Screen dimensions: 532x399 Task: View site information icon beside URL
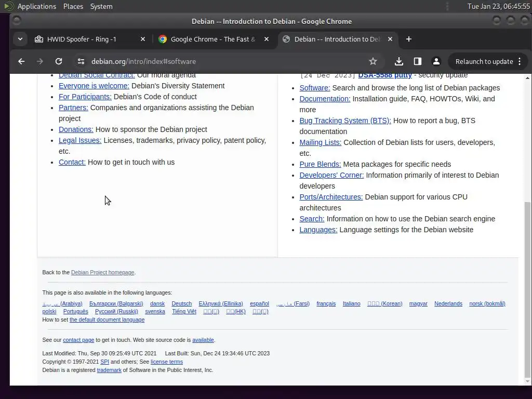click(x=81, y=61)
